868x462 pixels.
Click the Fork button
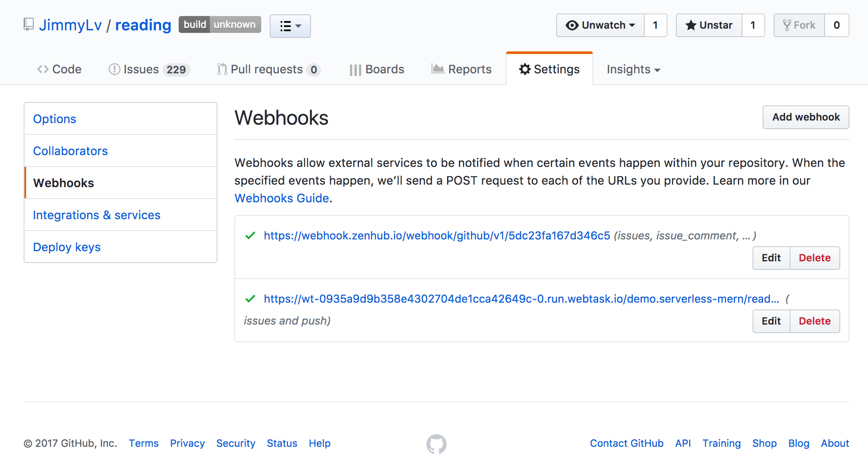coord(799,25)
